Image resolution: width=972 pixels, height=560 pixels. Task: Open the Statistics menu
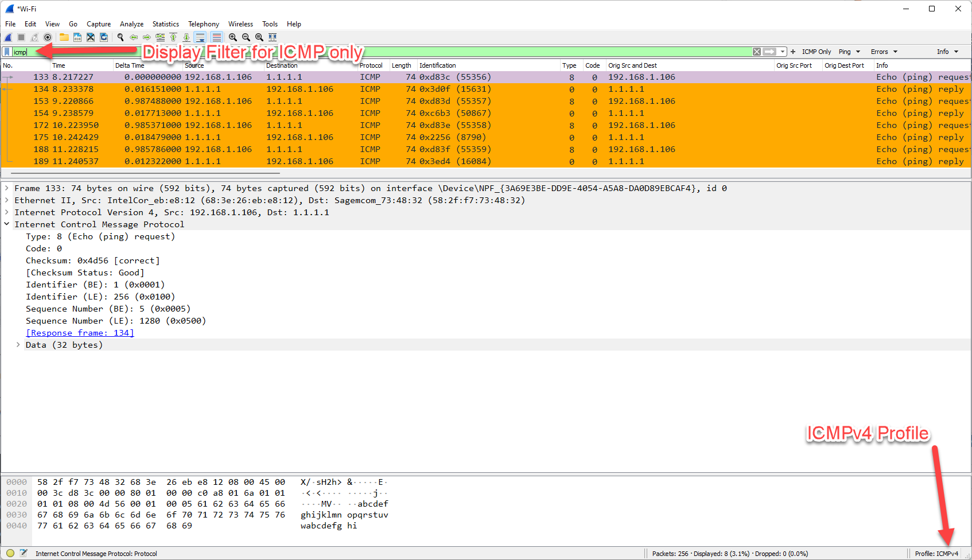[165, 24]
